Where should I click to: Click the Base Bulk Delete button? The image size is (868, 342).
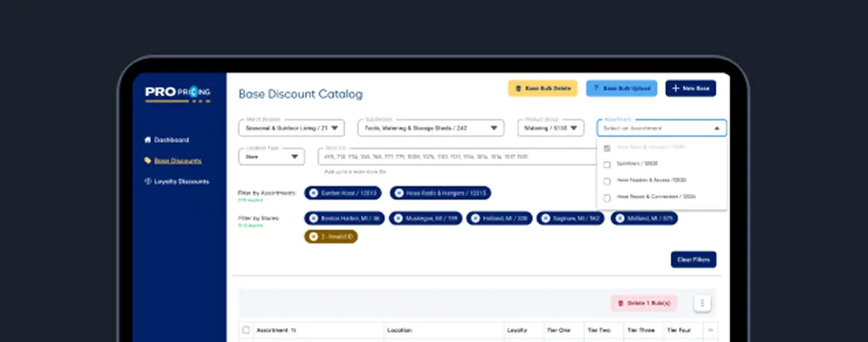542,88
